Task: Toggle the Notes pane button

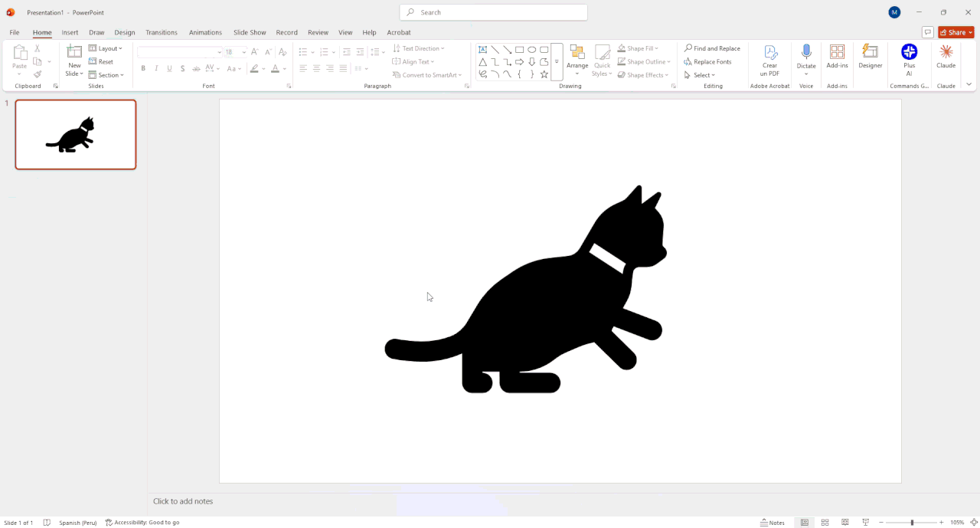Action: click(x=773, y=523)
